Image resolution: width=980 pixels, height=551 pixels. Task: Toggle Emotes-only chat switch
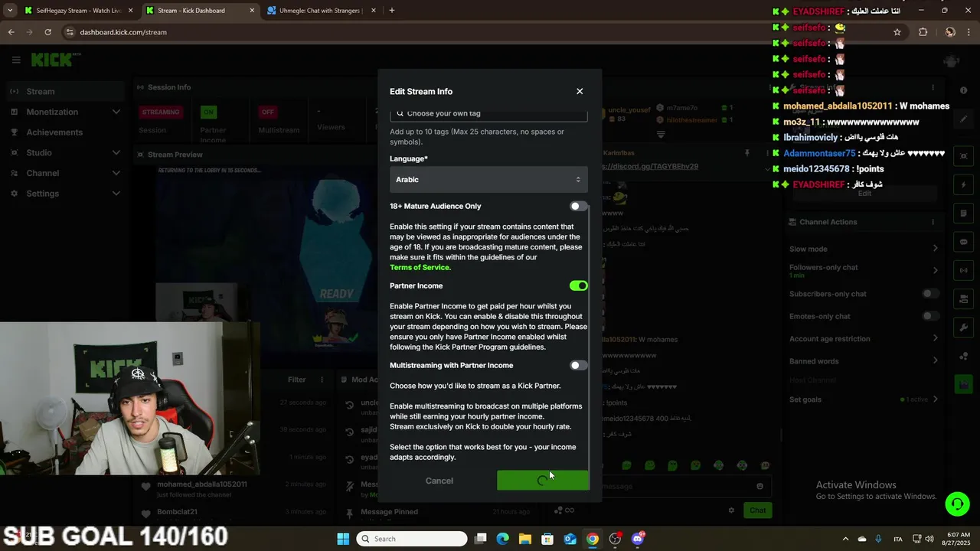point(930,316)
